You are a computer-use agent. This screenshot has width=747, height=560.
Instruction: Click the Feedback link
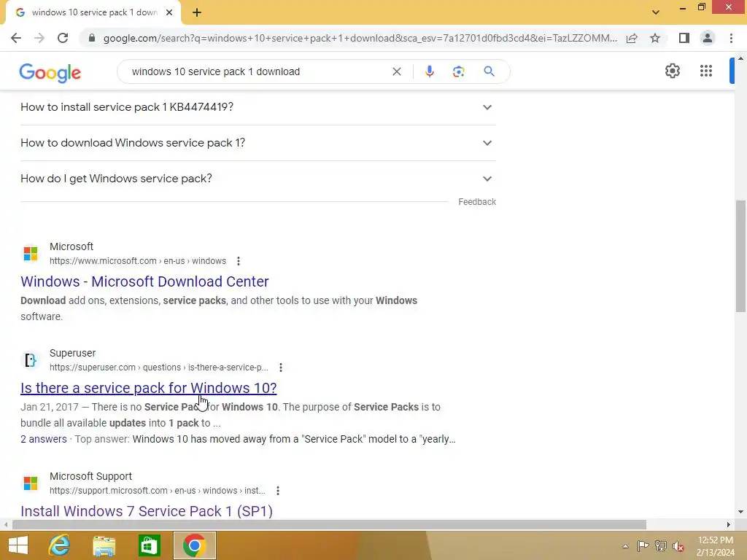477,202
